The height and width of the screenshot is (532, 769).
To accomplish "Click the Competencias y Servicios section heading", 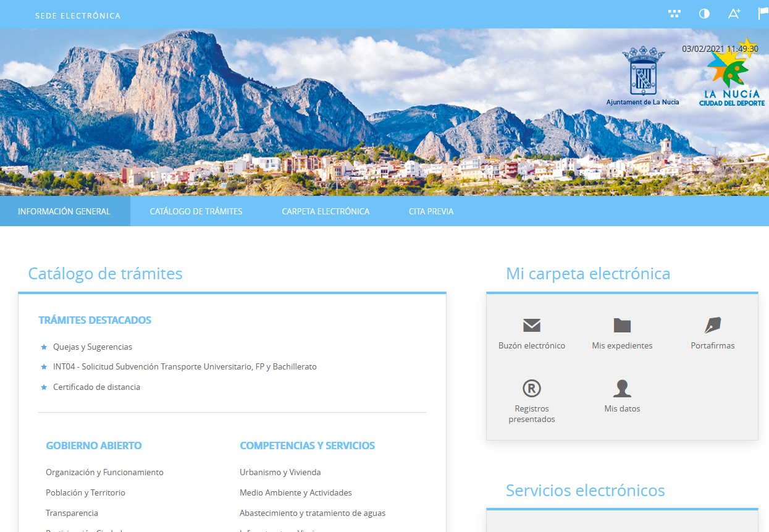I will tap(307, 445).
